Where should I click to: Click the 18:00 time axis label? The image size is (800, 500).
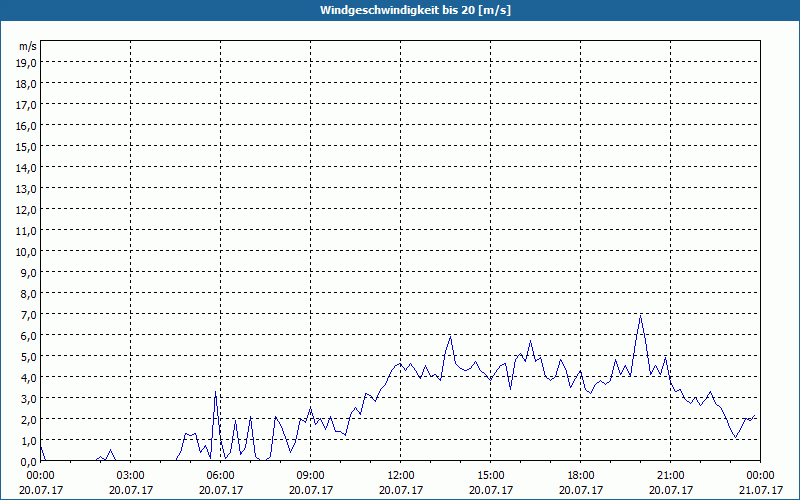click(x=581, y=476)
